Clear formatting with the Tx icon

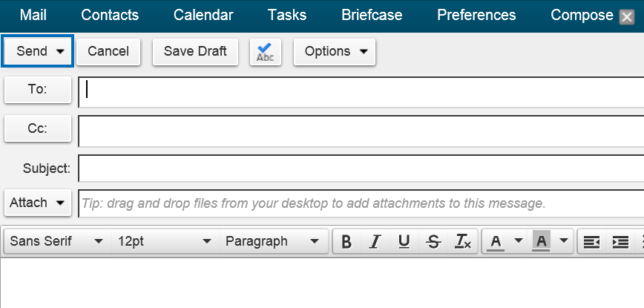(x=462, y=241)
